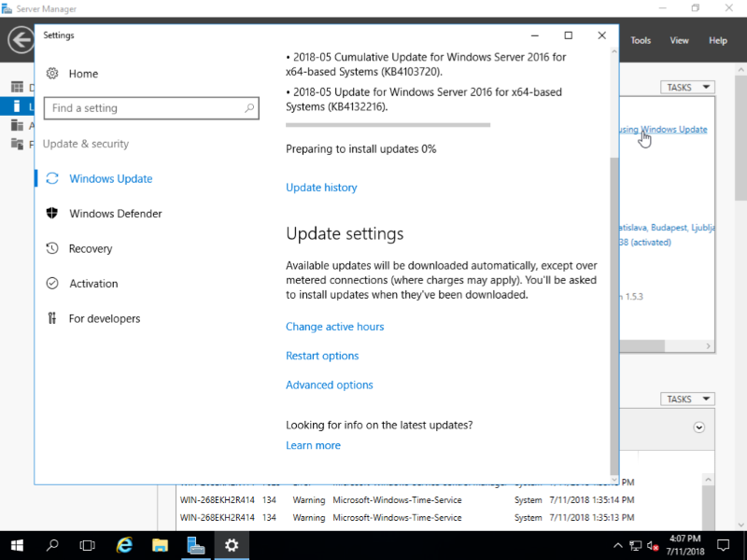Click Server Manager back arrow button

click(x=21, y=40)
